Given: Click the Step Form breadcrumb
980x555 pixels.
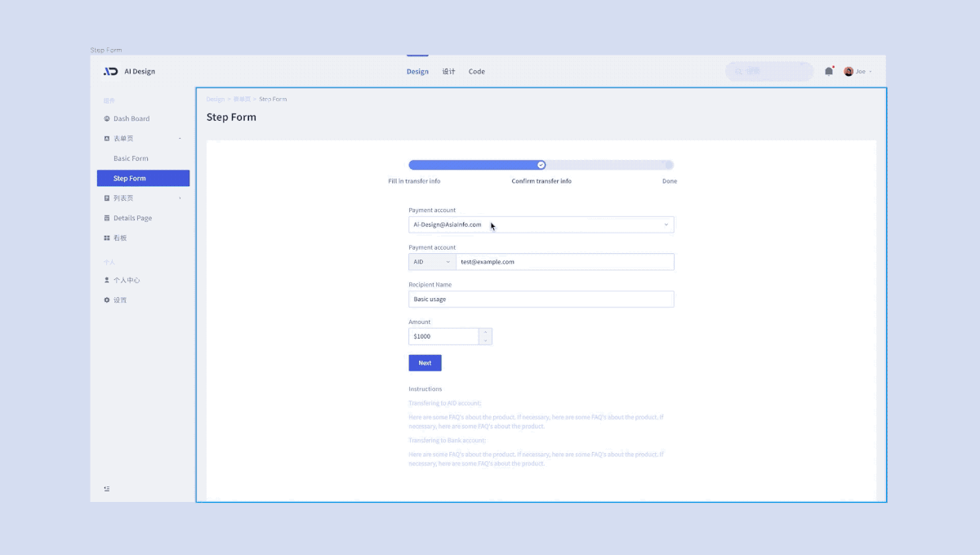Looking at the screenshot, I should pos(273,100).
